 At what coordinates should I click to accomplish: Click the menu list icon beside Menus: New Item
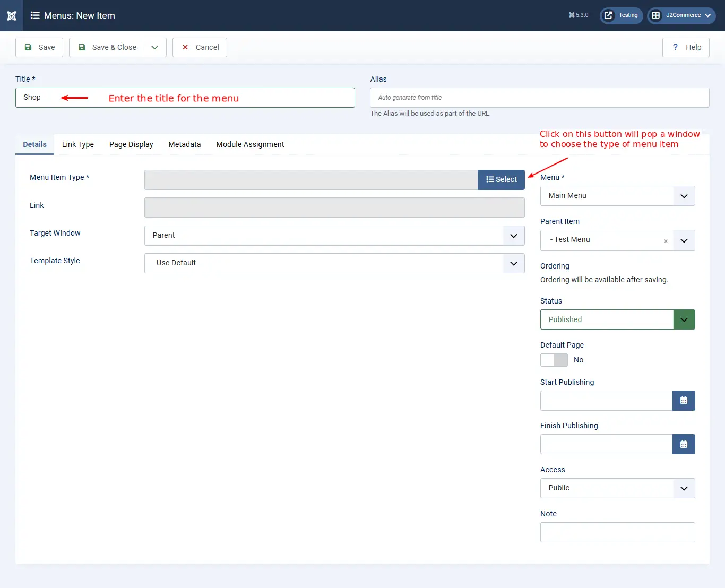tap(35, 15)
